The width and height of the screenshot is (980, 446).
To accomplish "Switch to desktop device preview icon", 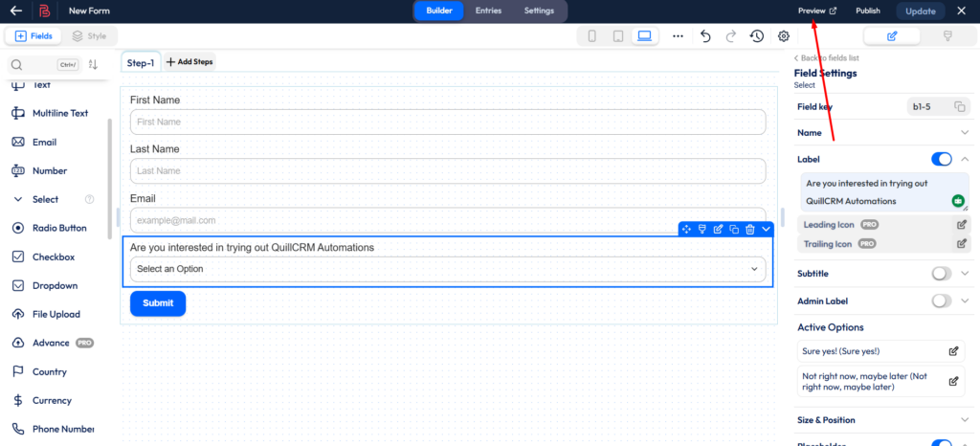I will pos(644,36).
